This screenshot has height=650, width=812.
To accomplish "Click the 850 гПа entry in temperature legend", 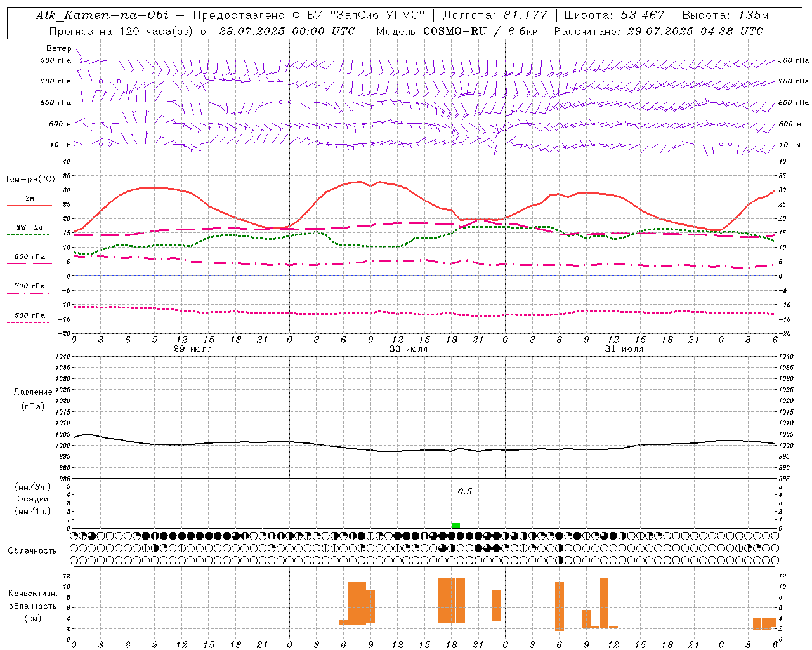I will (x=29, y=257).
